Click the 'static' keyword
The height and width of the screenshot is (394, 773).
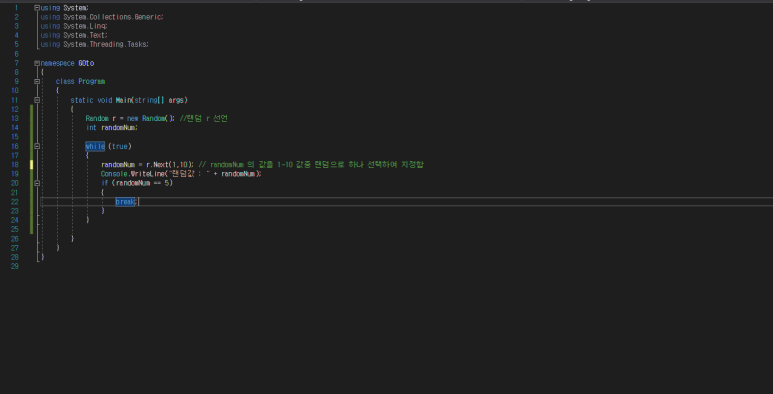(81, 100)
